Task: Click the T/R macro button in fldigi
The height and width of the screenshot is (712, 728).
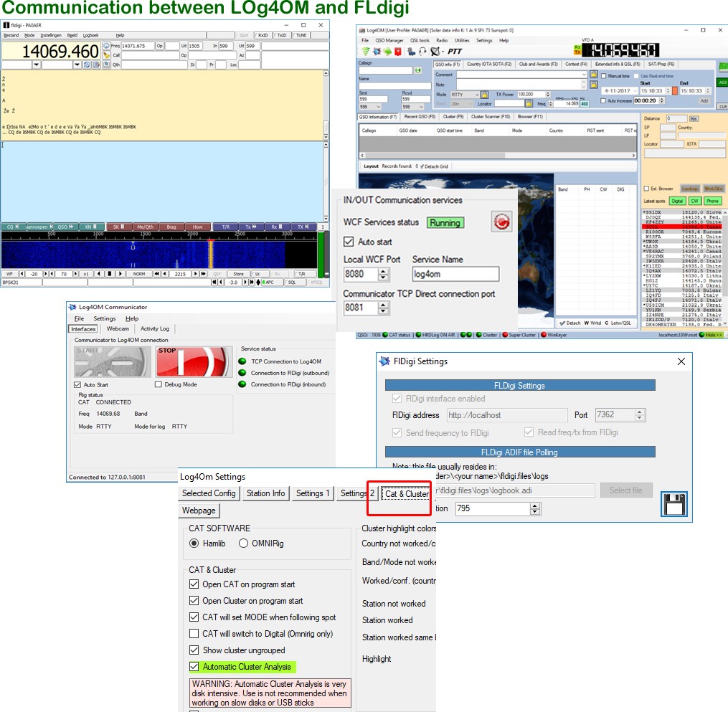Action: [226, 227]
